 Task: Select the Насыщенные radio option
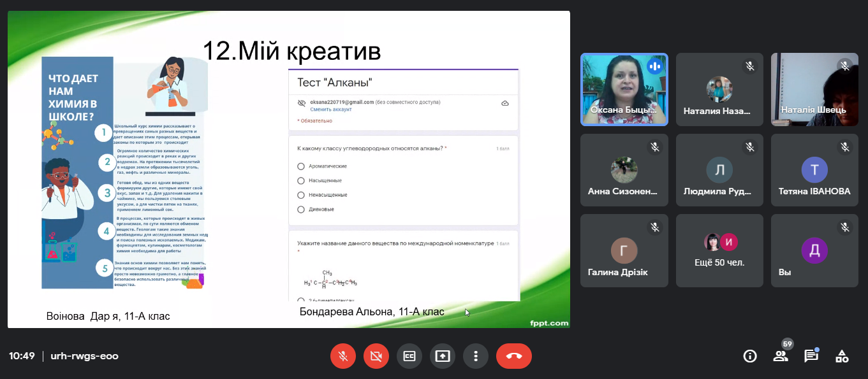pos(301,180)
